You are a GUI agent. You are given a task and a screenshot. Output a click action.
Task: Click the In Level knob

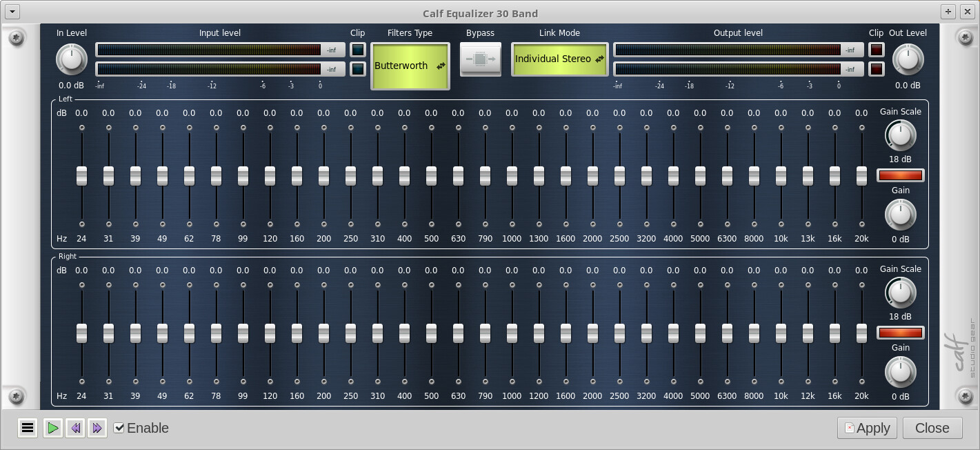71,59
